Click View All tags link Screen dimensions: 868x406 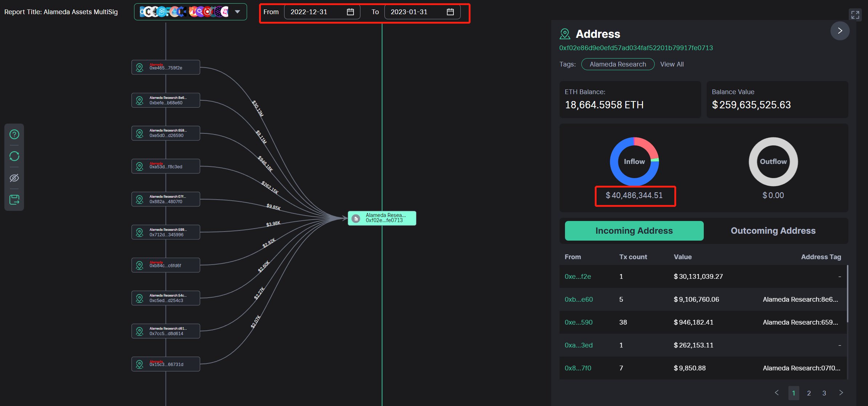coord(672,64)
